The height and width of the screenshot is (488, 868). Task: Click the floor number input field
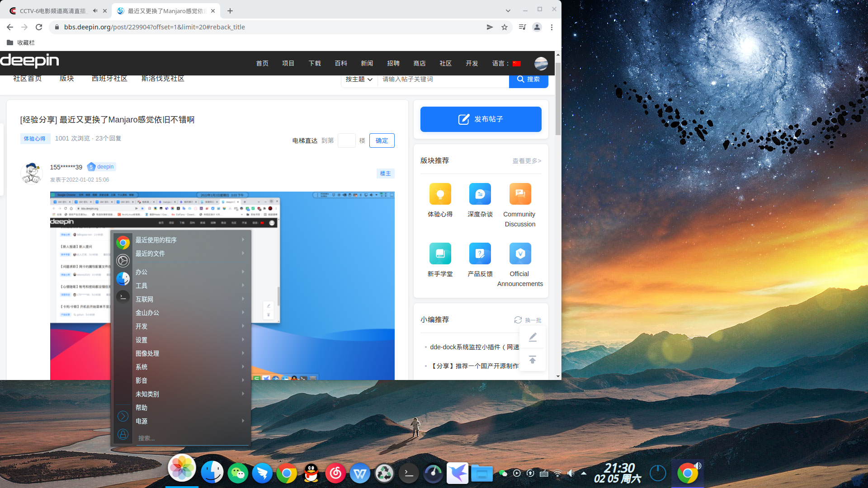click(346, 141)
